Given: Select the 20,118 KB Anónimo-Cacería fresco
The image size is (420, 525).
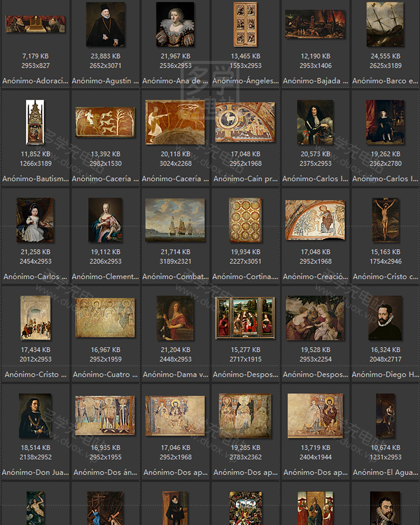Looking at the screenshot, I should (x=175, y=122).
